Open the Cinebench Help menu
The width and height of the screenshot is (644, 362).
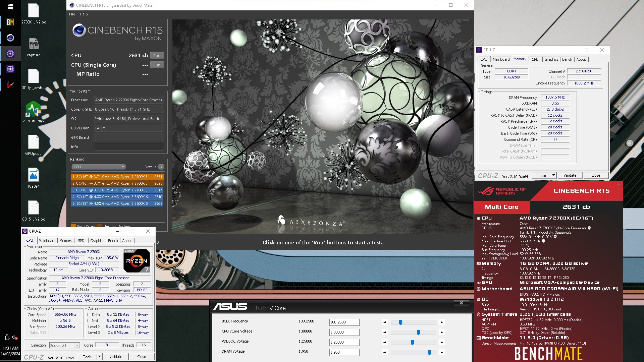(x=84, y=14)
